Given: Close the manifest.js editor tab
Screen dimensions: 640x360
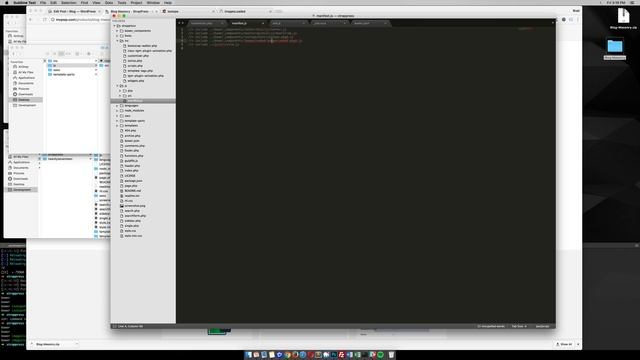Looking at the screenshot, I should coord(263,23).
